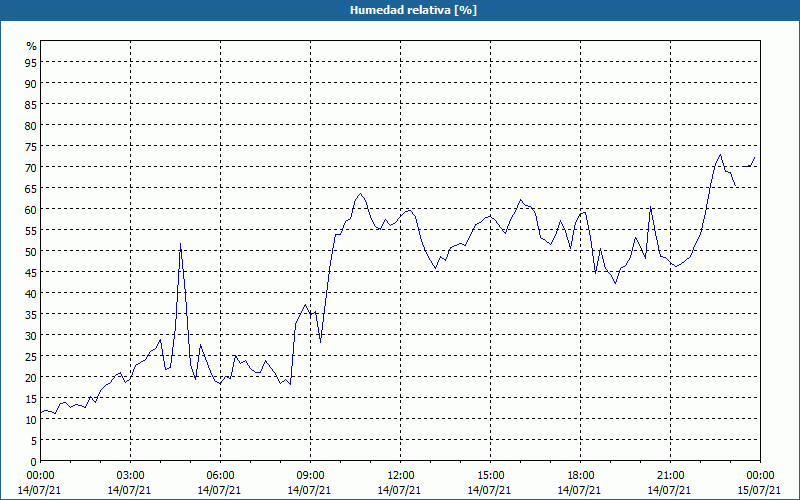
Task: Click the '14/07/21' date under 03:00
Action: (130, 490)
